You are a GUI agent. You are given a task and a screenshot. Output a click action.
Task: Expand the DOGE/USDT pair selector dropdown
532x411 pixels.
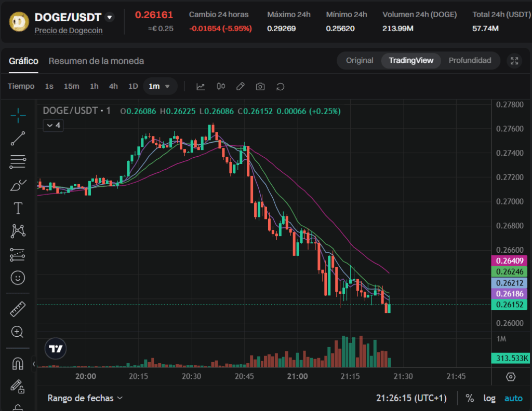click(109, 17)
